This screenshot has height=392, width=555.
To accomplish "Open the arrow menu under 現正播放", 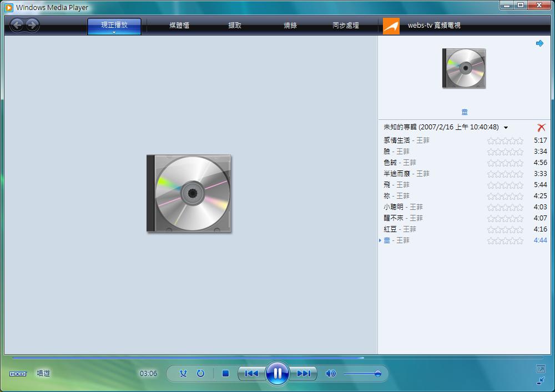I will (x=114, y=32).
